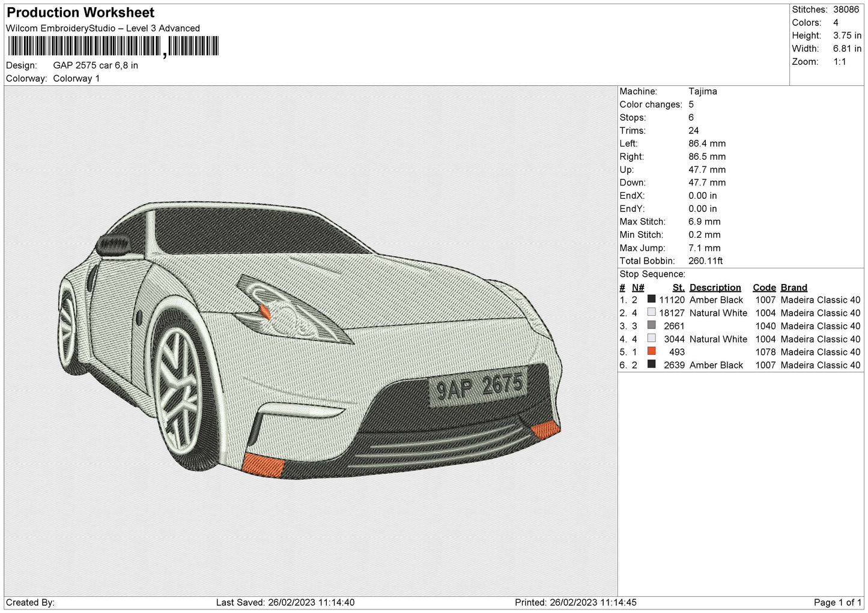Click the Stitches count value 38086
The image size is (868, 613).
click(846, 10)
